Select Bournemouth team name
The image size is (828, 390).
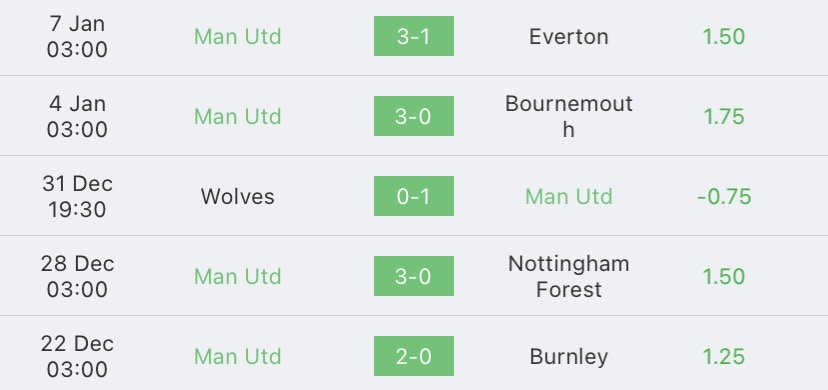(x=569, y=116)
